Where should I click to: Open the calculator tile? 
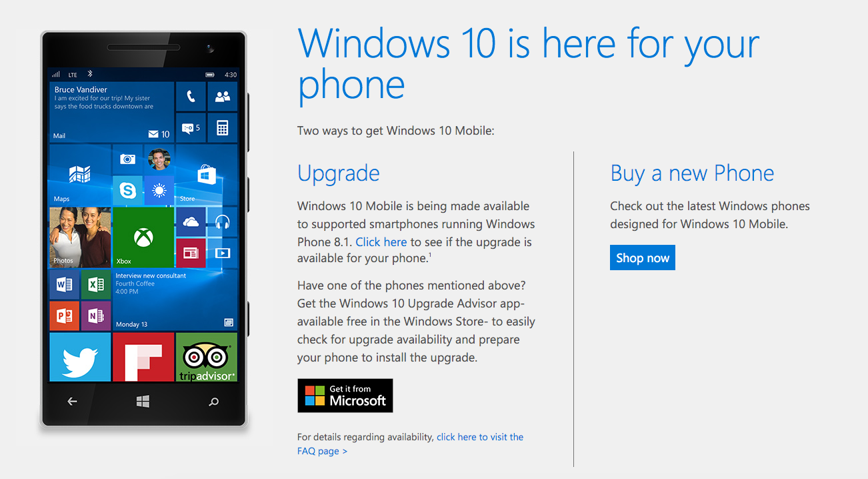223,128
